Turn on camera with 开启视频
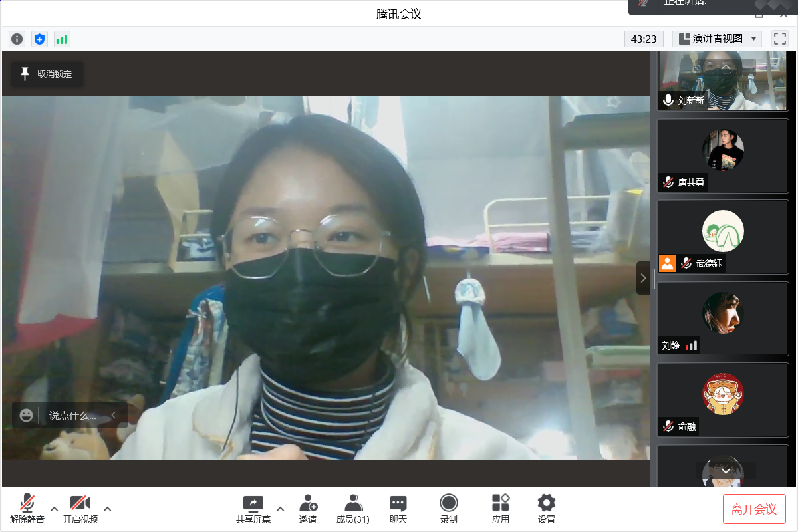This screenshot has height=532, width=798. pyautogui.click(x=80, y=509)
